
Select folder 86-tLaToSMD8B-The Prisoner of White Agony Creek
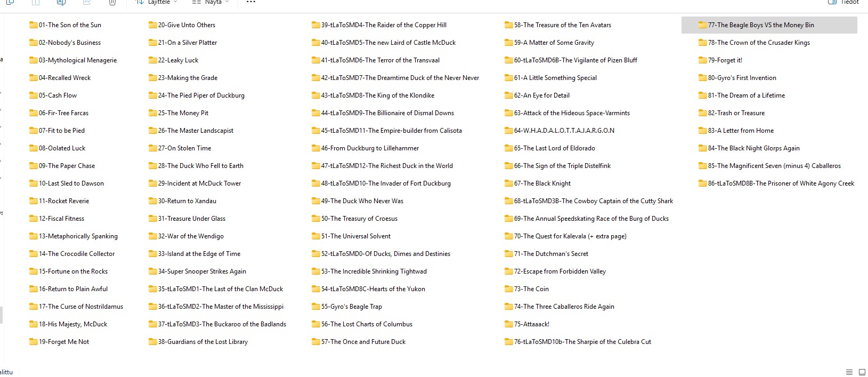(776, 183)
